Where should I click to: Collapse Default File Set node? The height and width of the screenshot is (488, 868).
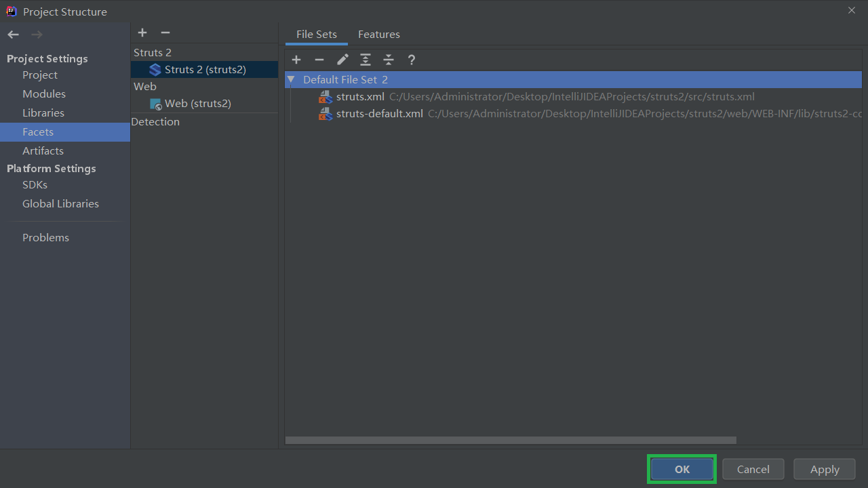291,80
